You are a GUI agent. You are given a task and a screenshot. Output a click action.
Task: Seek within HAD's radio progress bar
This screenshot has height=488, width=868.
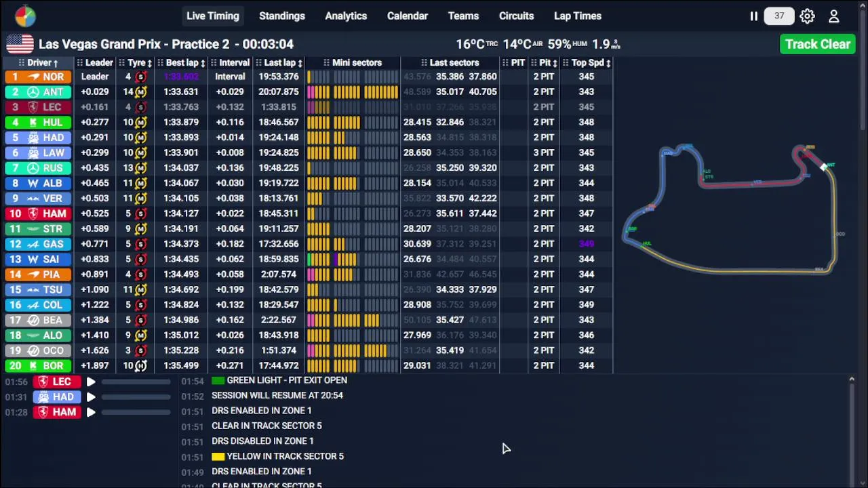tap(136, 397)
